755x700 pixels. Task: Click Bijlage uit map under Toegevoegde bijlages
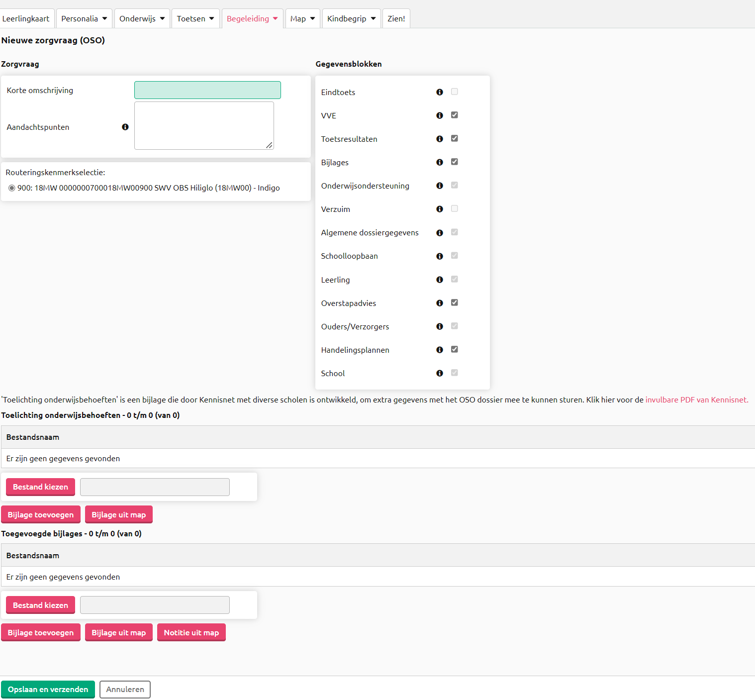click(x=119, y=633)
